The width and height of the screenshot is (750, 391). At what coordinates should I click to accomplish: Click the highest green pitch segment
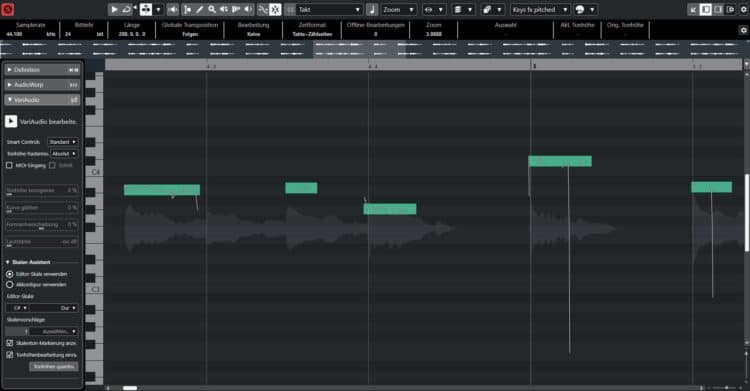pos(560,161)
